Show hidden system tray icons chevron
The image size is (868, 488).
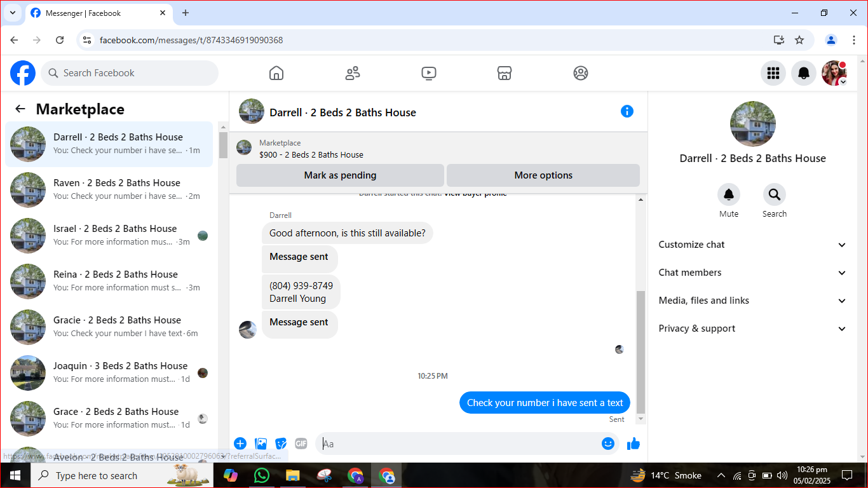(721, 475)
